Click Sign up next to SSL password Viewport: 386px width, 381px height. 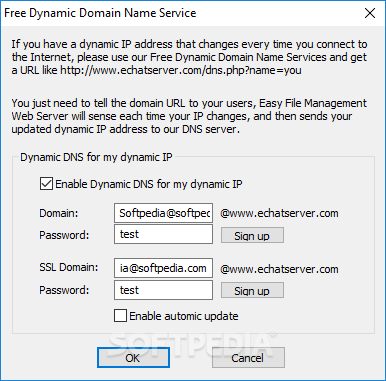[x=252, y=291]
